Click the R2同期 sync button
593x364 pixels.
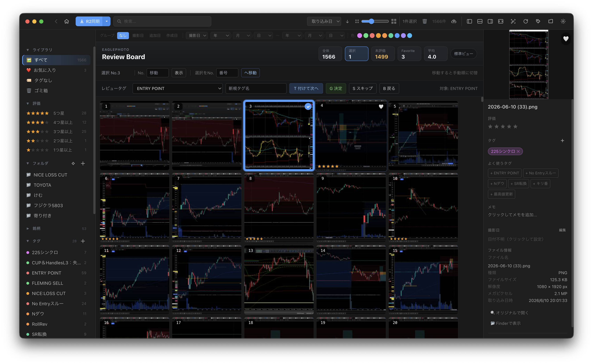tap(89, 21)
